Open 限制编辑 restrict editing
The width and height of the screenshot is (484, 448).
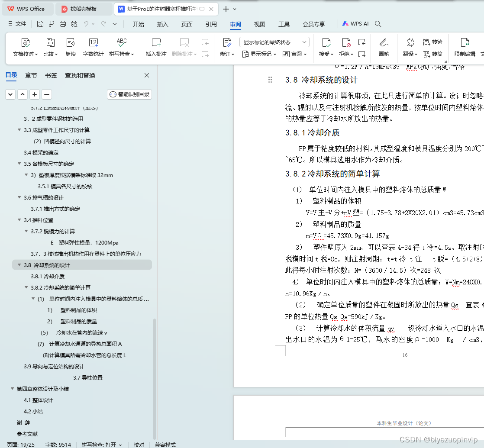click(x=465, y=48)
